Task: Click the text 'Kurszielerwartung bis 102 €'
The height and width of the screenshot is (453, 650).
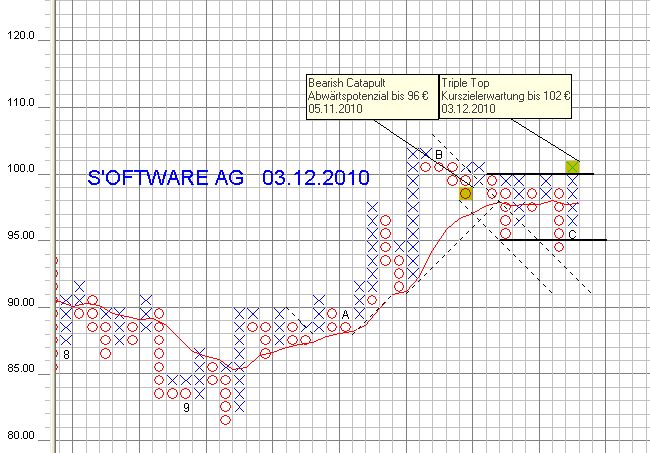Action: [x=506, y=96]
